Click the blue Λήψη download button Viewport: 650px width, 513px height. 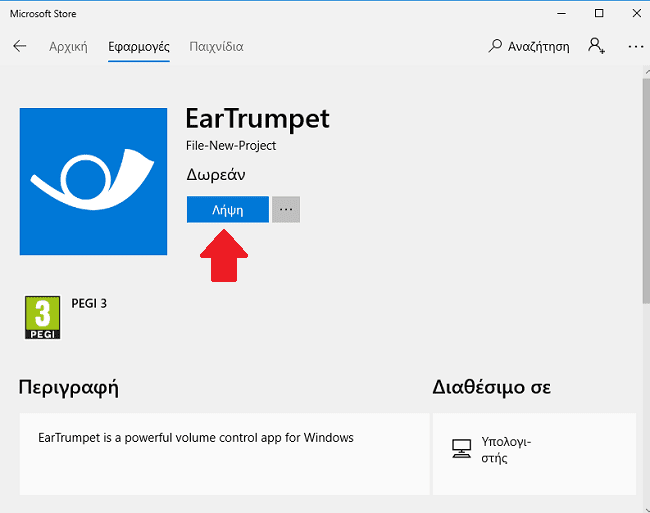[228, 210]
